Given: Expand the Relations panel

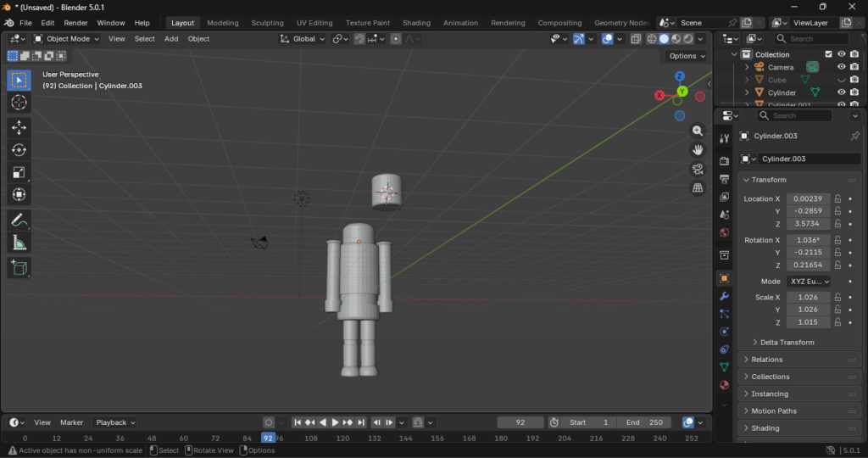Looking at the screenshot, I should tap(767, 360).
